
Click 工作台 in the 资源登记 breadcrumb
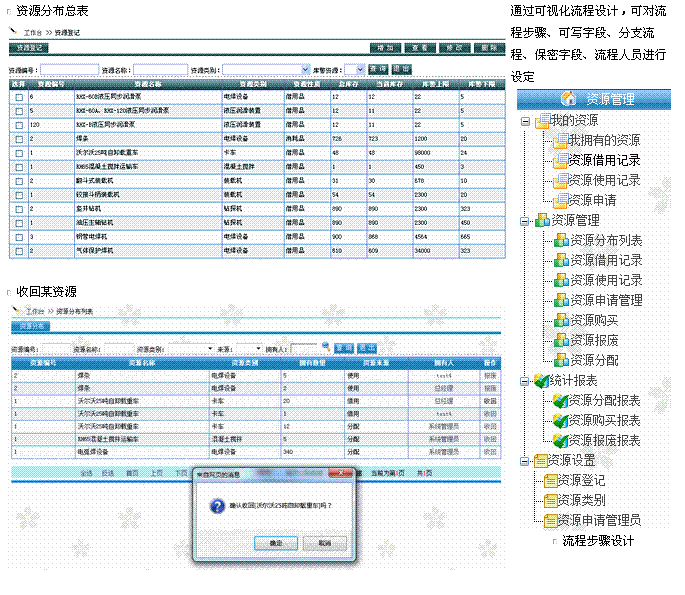click(x=33, y=33)
